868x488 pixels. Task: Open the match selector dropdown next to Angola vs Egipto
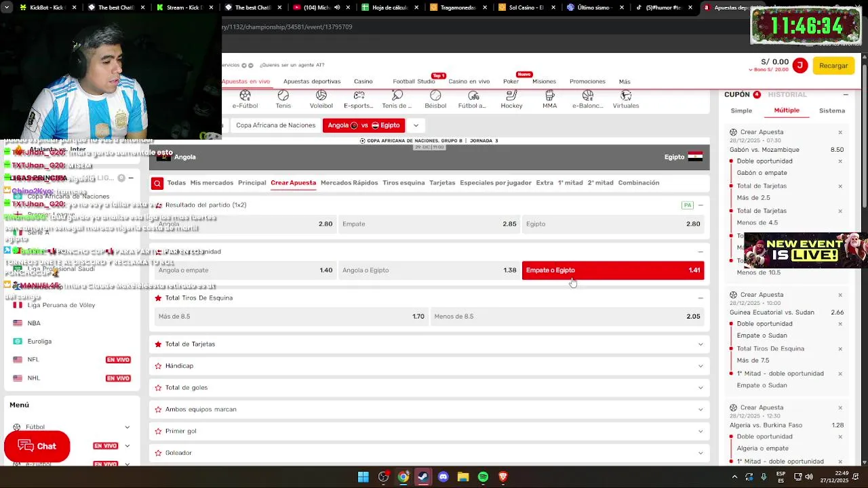[x=416, y=125]
